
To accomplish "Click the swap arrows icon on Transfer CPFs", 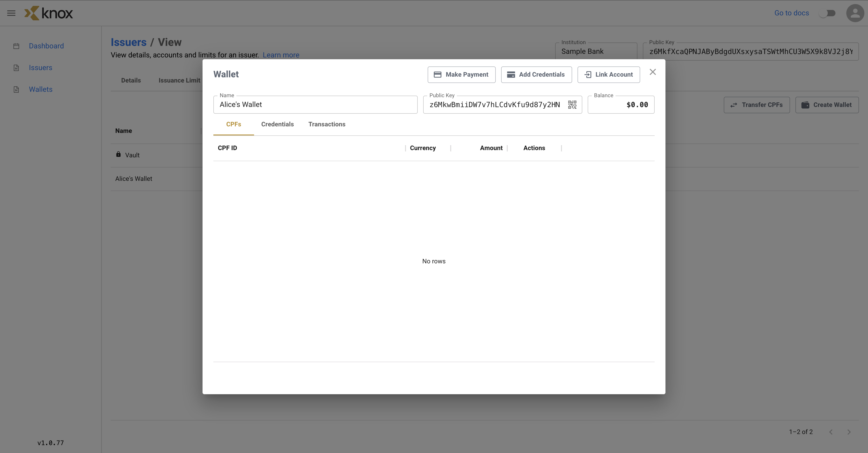I will point(734,105).
